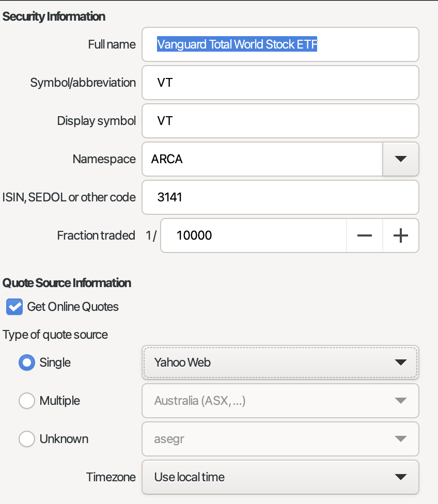Select the Unknown quote source radio button
Screen dimensions: 438x504
coord(27,439)
